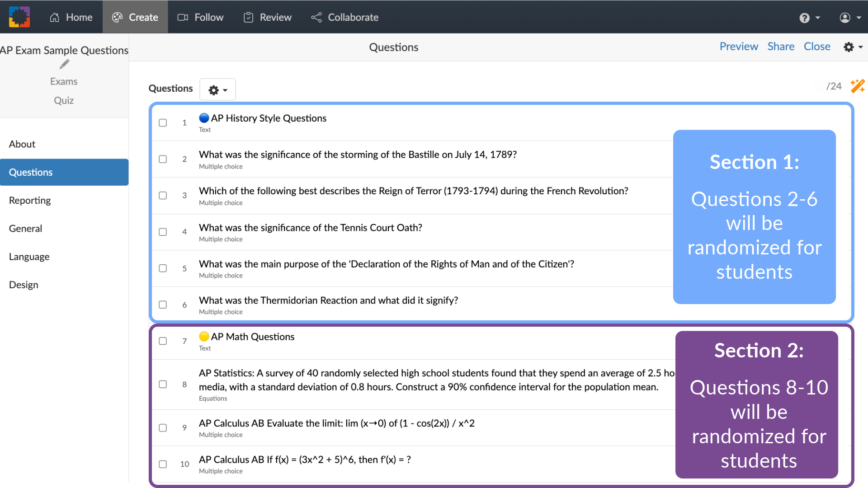Viewport: 868px width, 488px height.
Task: Open the Help question mark icon
Action: 805,17
